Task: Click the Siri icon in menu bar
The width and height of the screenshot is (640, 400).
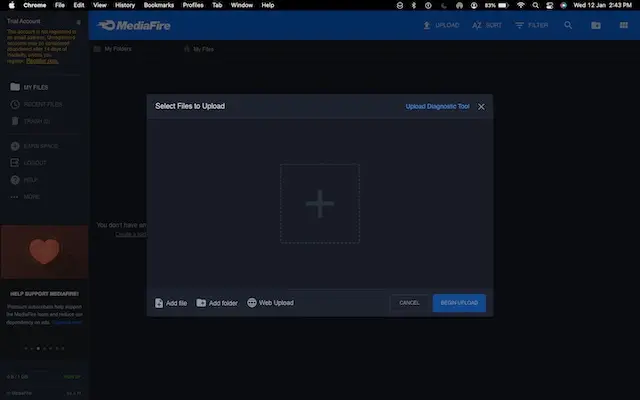Action: (564, 5)
